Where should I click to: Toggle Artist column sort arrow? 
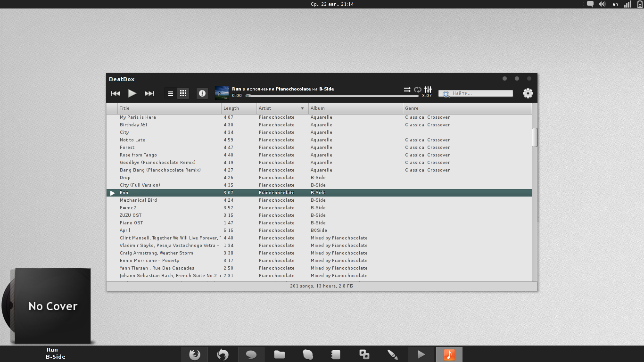(x=303, y=108)
